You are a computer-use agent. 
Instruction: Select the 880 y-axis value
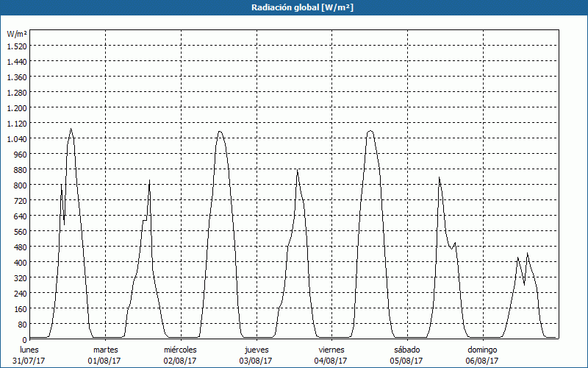pos(21,170)
